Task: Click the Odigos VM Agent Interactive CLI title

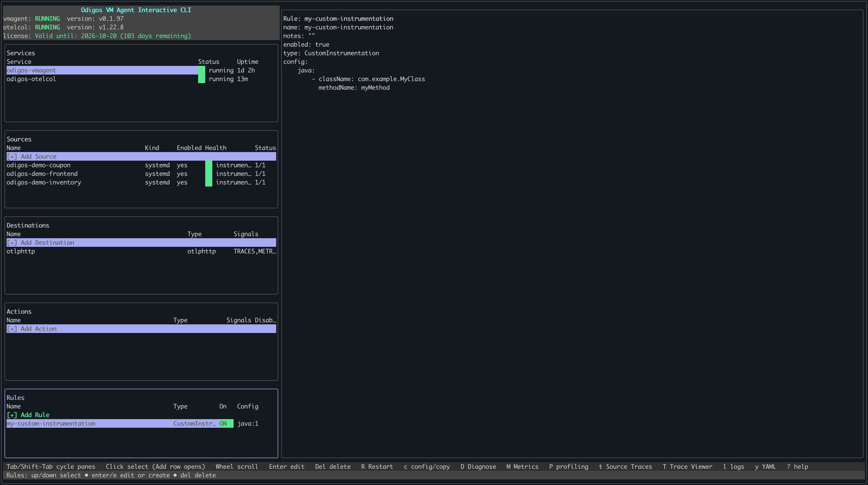Action: pyautogui.click(x=136, y=10)
